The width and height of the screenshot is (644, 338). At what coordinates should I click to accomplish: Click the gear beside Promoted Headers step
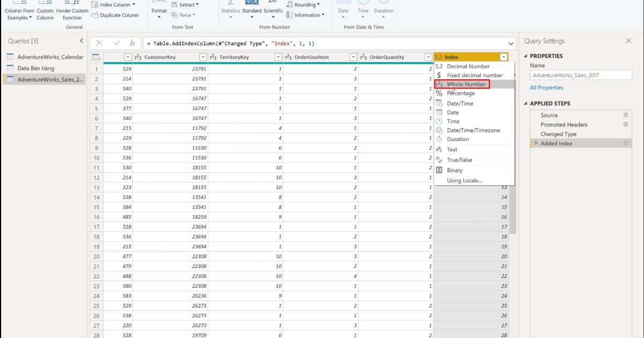pos(625,124)
